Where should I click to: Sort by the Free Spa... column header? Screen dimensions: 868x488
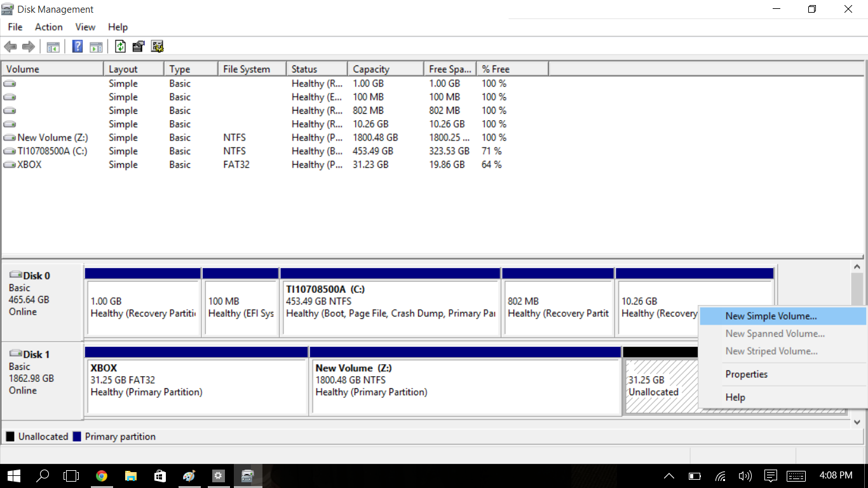tap(450, 69)
